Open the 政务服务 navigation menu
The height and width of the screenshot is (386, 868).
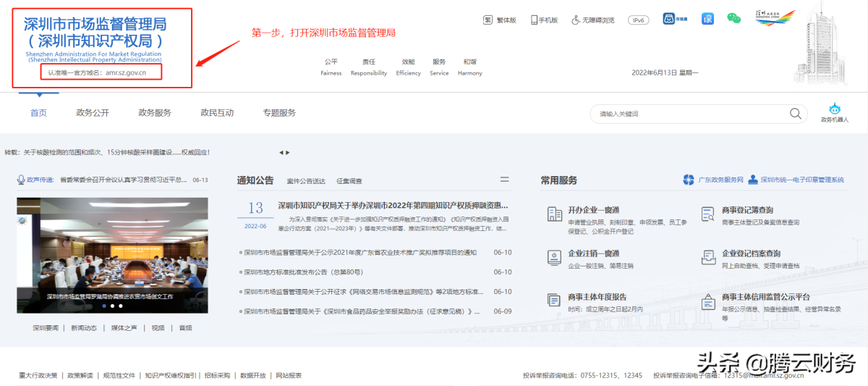pos(155,113)
